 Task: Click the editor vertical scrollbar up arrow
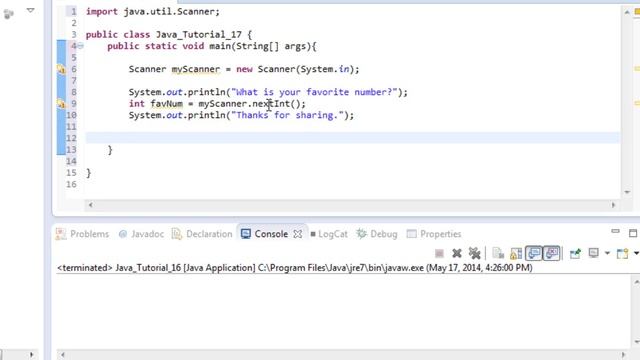click(x=627, y=12)
